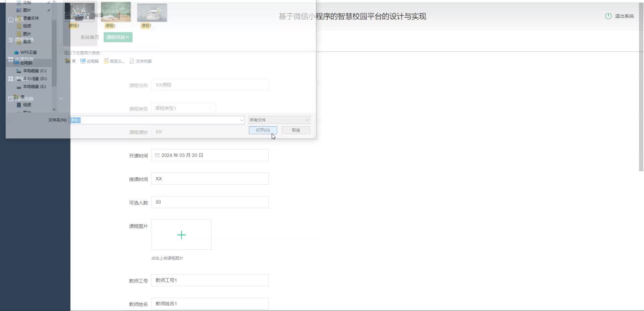Viewport: 644px width, 311px height.
Task: Click the 可选人数 label
Action: pos(139,203)
